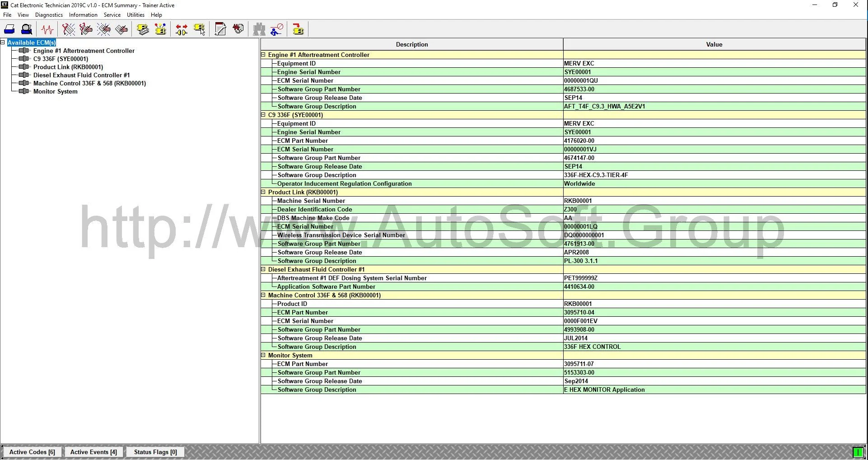Click the Print toolbar icon
This screenshot has width=868, height=460.
pos(9,30)
